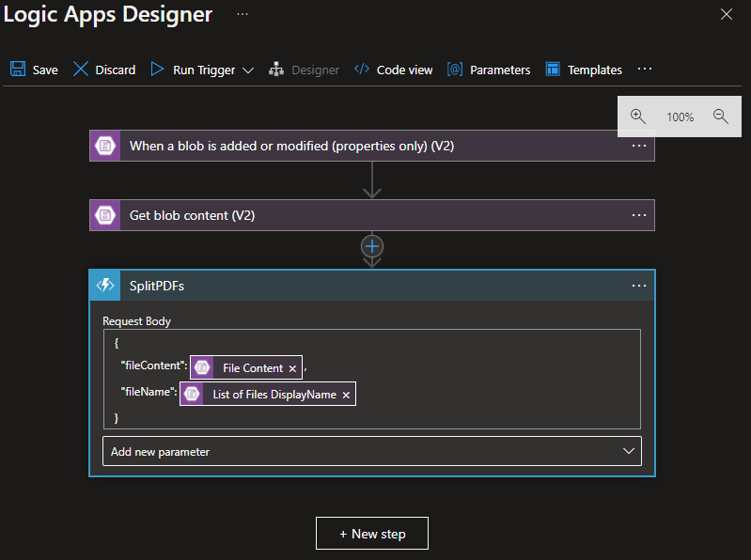Open options menu for Get blob content step

pos(639,215)
